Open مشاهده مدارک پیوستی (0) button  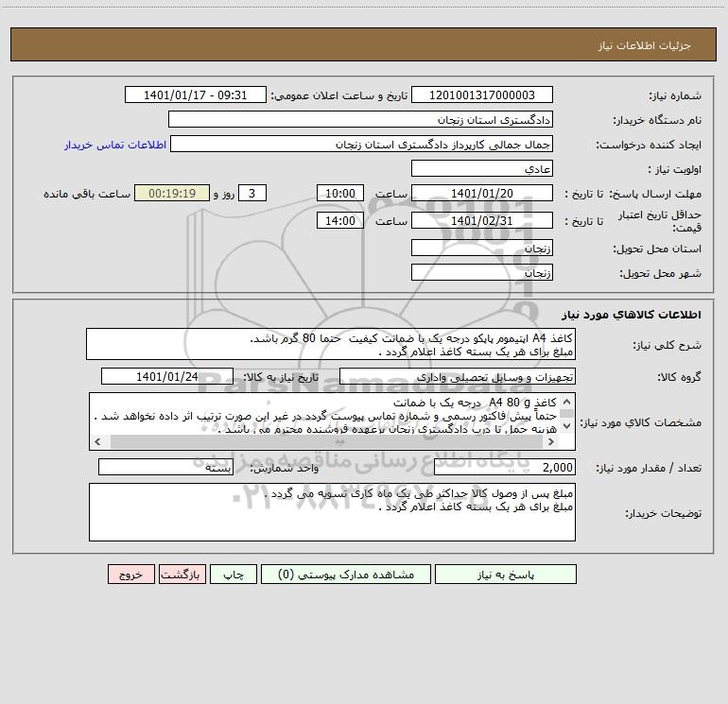[346, 574]
